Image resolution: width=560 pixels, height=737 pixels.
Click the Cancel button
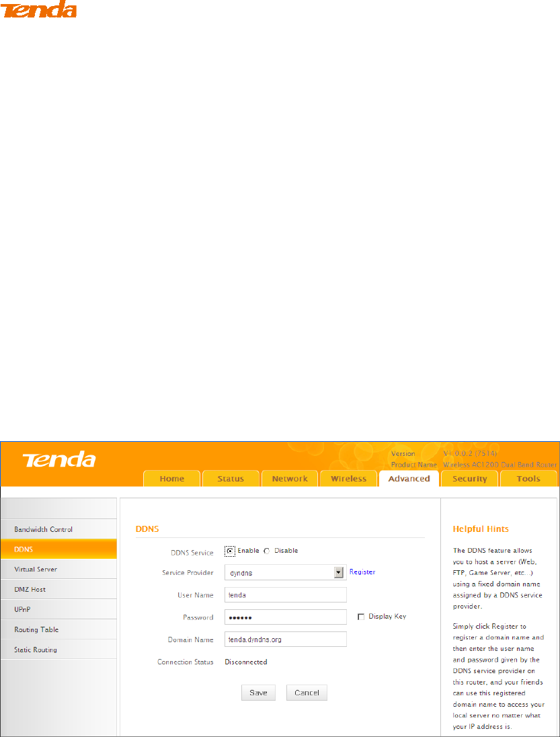[307, 693]
